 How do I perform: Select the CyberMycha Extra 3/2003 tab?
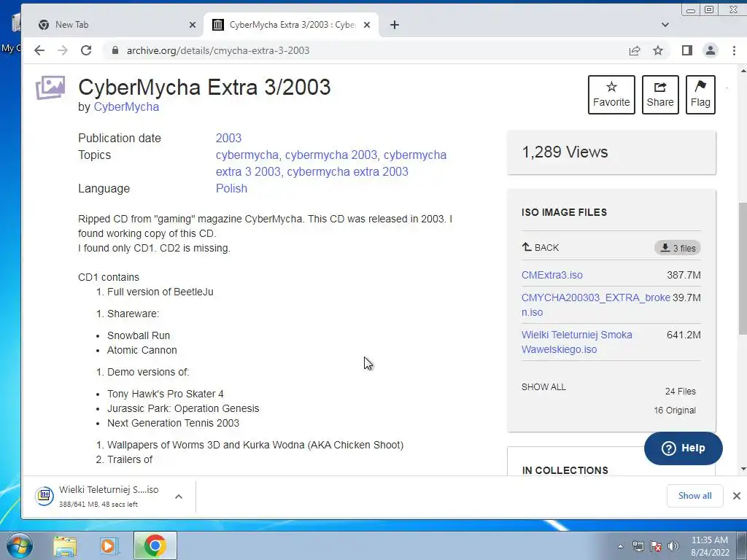[x=292, y=25]
